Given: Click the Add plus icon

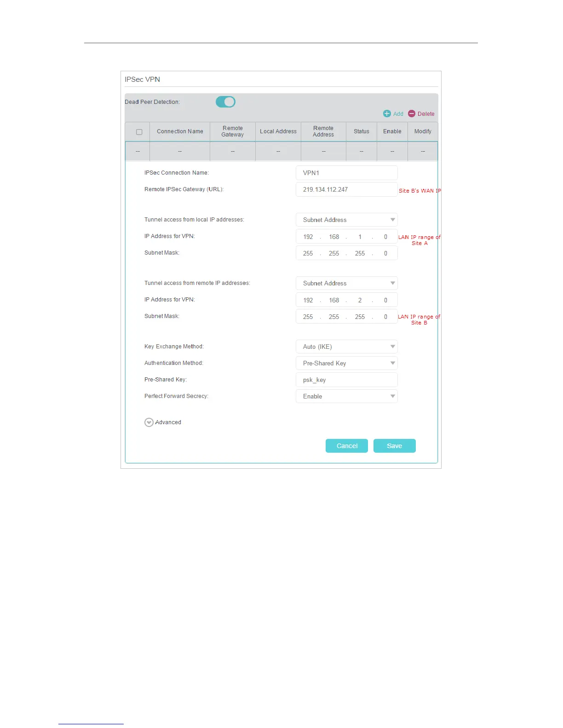Looking at the screenshot, I should (387, 114).
